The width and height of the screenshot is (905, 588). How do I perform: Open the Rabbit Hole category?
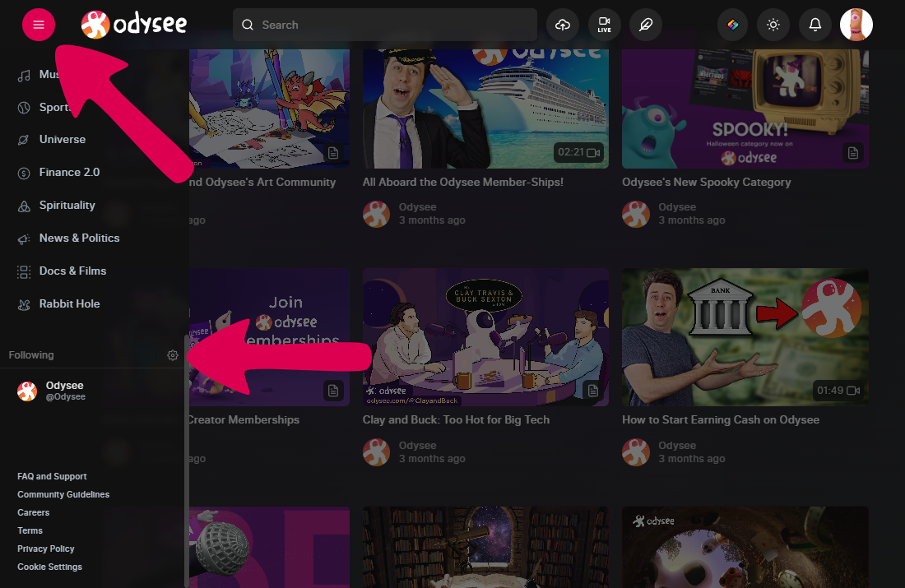point(69,304)
